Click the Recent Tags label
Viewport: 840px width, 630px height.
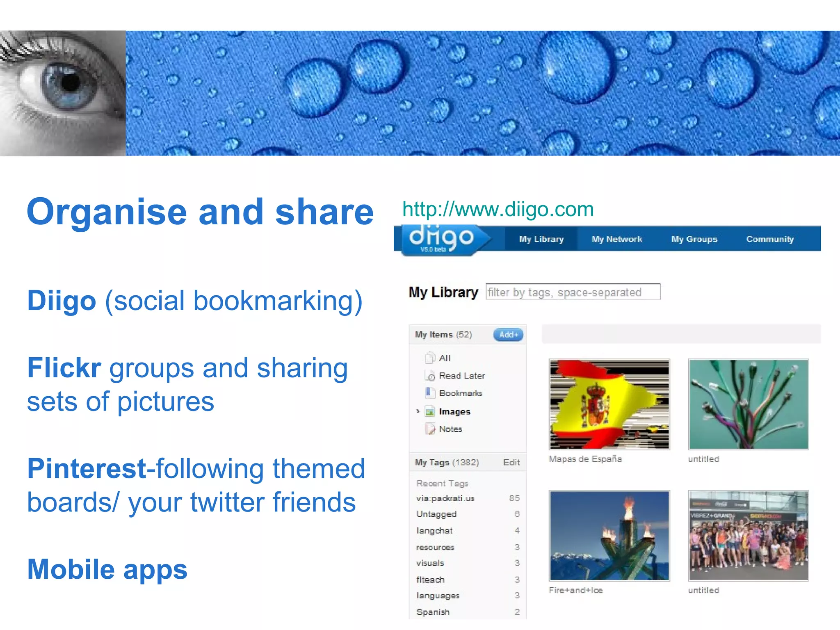pos(442,483)
